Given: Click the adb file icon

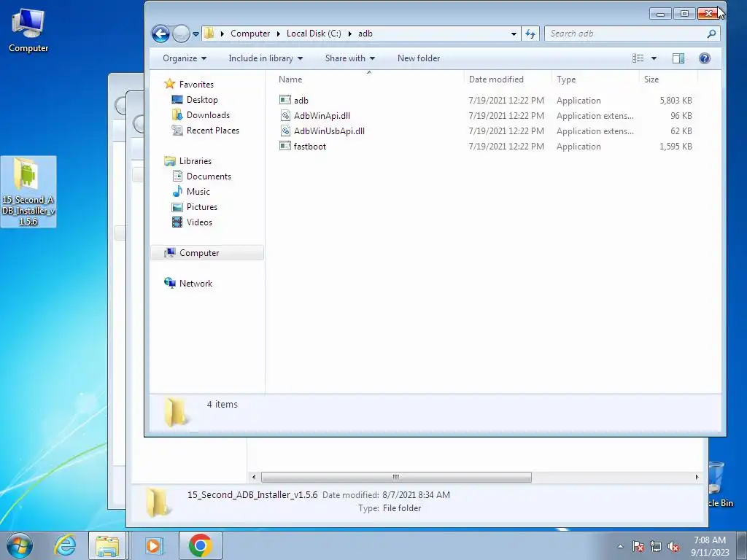Looking at the screenshot, I should point(285,100).
